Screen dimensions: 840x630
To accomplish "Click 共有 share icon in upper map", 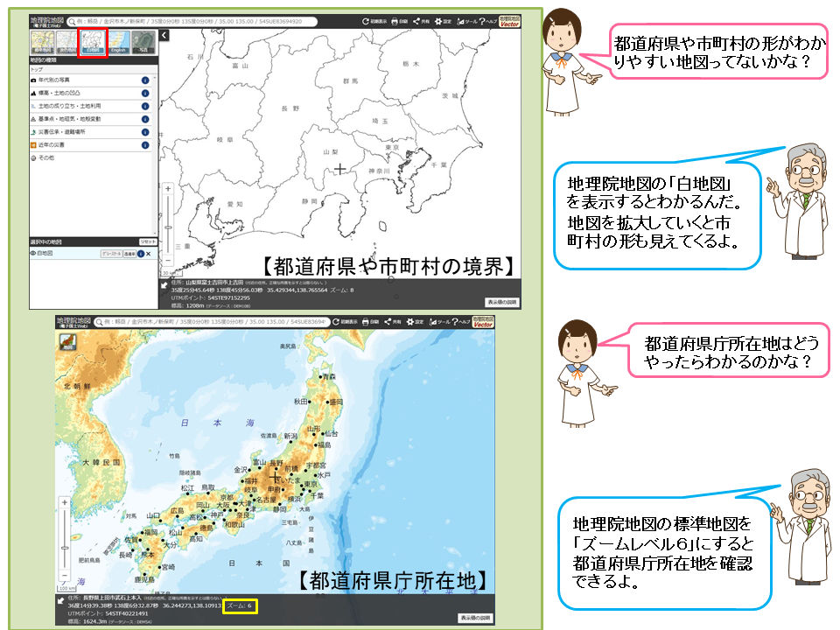I will (421, 21).
